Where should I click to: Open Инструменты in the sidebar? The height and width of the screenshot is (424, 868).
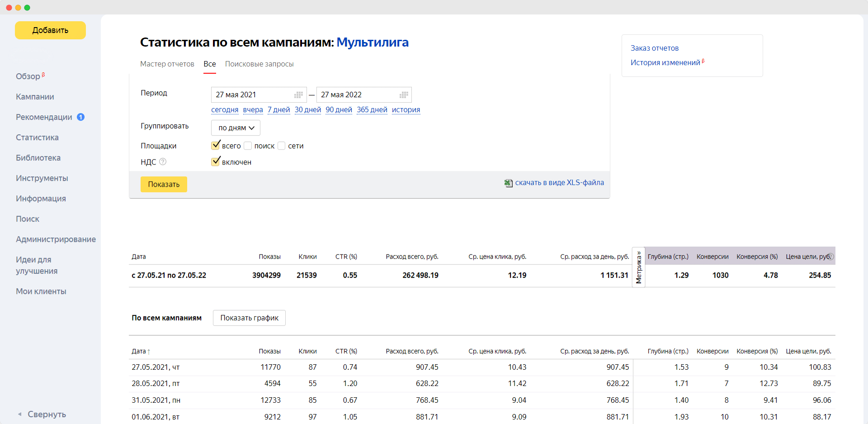pyautogui.click(x=42, y=178)
